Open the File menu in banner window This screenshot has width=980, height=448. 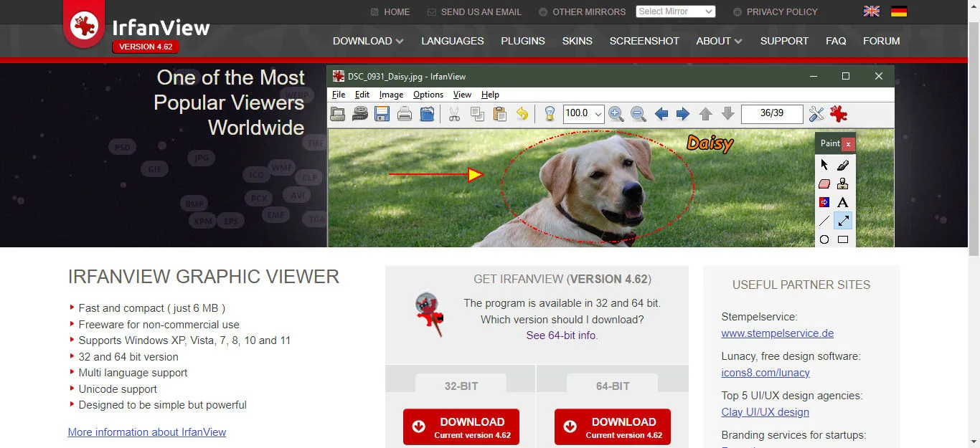(339, 95)
